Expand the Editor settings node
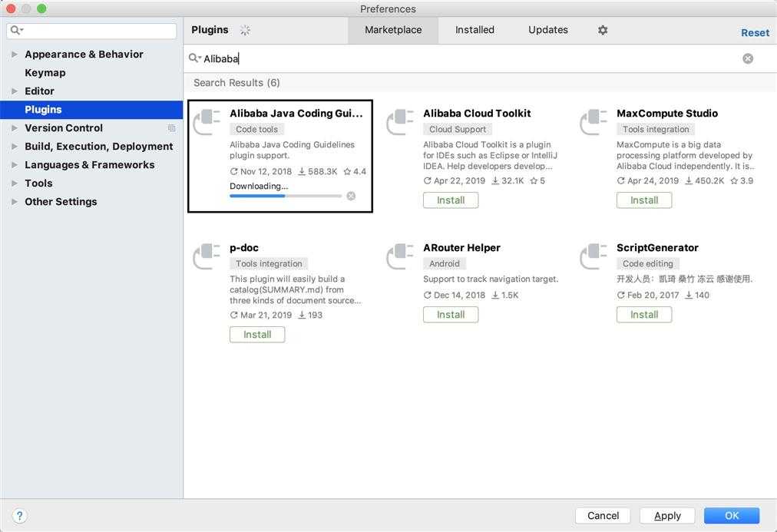This screenshot has height=532, width=777. (x=15, y=91)
